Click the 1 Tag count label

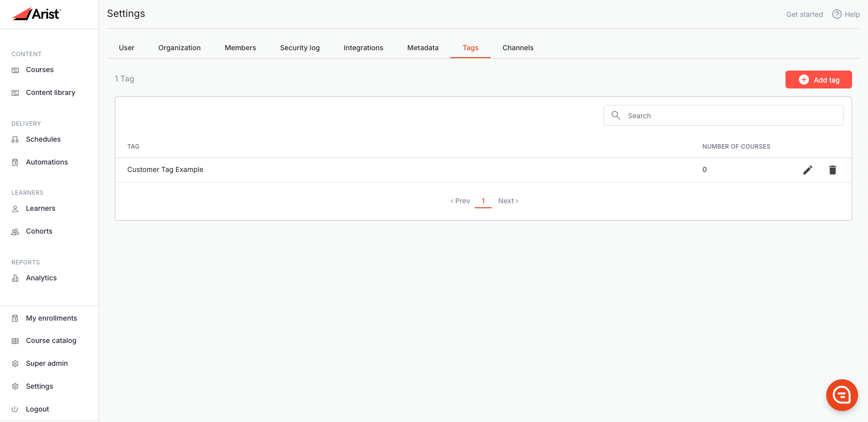[124, 79]
